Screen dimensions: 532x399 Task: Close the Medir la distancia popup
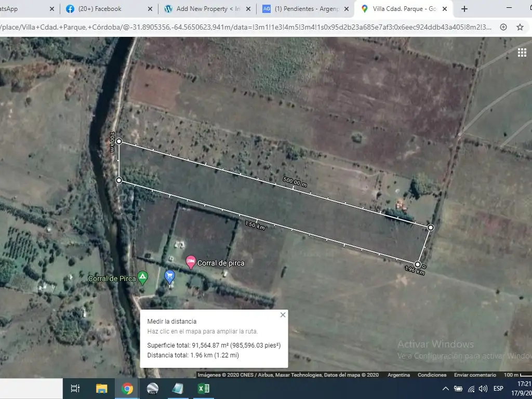pyautogui.click(x=283, y=315)
